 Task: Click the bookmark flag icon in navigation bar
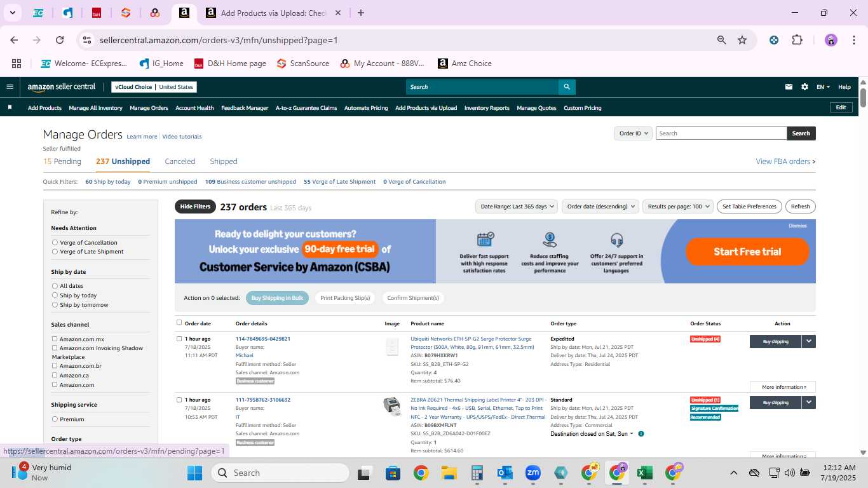click(x=10, y=107)
